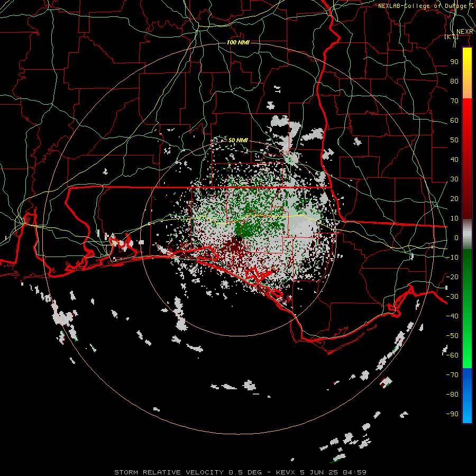Click the KT units label above the scale
The width and height of the screenshot is (476, 476).
pos(452,37)
